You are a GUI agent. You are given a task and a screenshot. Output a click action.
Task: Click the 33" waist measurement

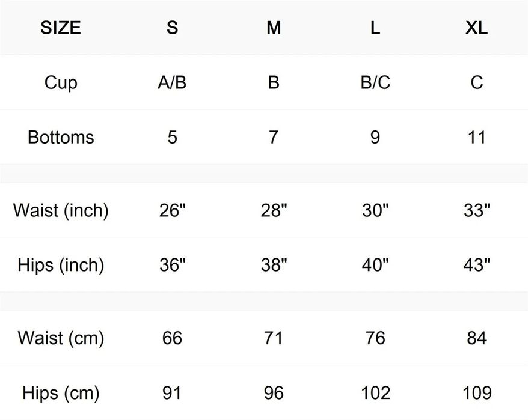click(476, 210)
